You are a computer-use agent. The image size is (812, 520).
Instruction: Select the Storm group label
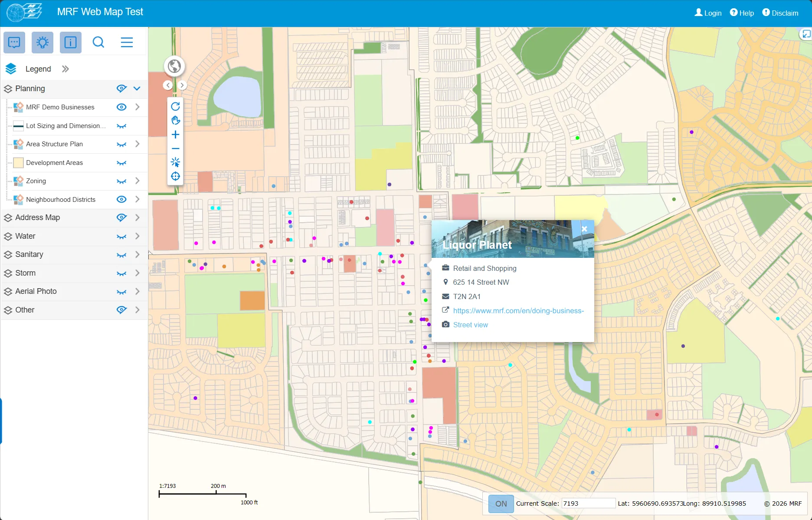click(x=25, y=273)
